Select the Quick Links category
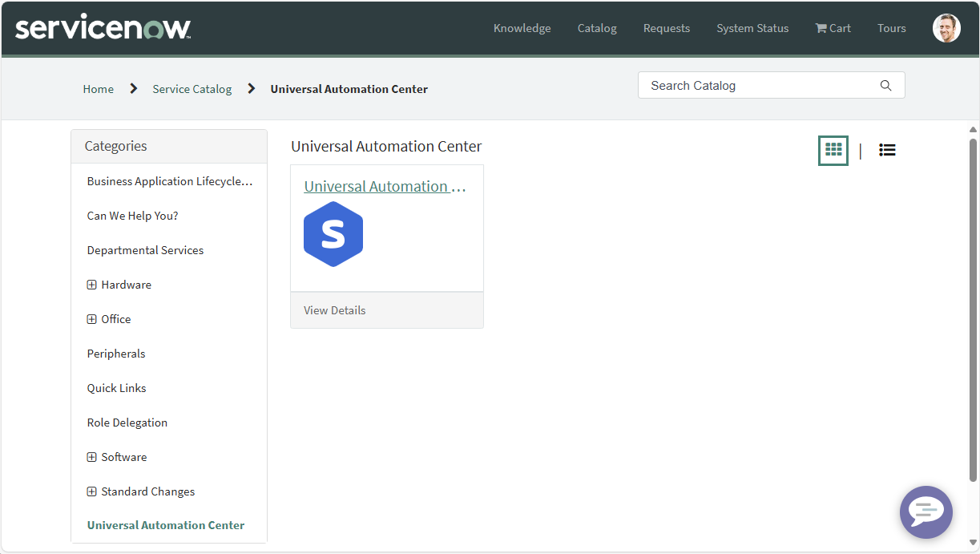The width and height of the screenshot is (980, 554). 117,388
